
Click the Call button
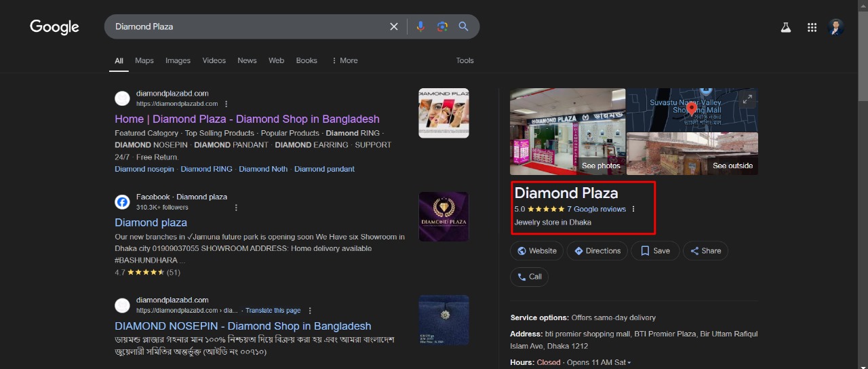click(529, 277)
